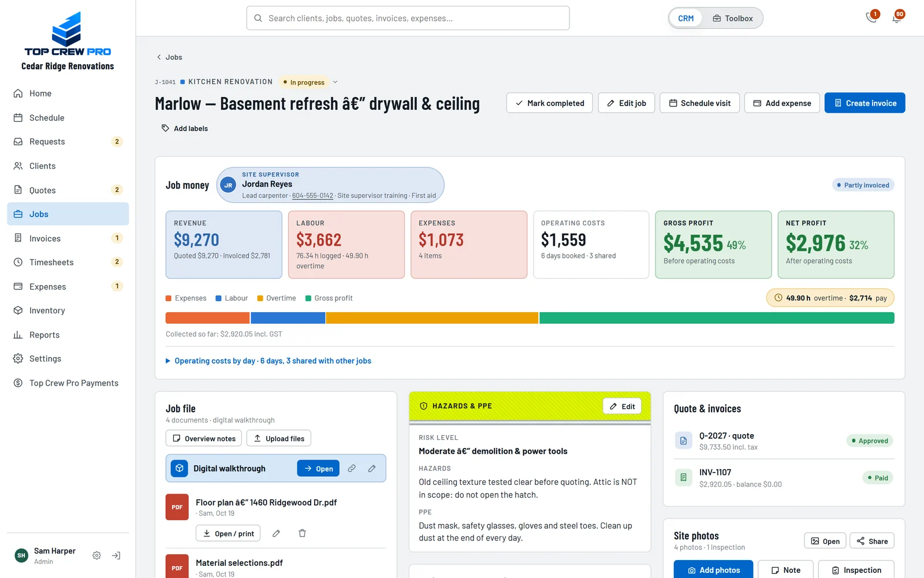Click the account settings gear beside Sam Harper

(96, 555)
